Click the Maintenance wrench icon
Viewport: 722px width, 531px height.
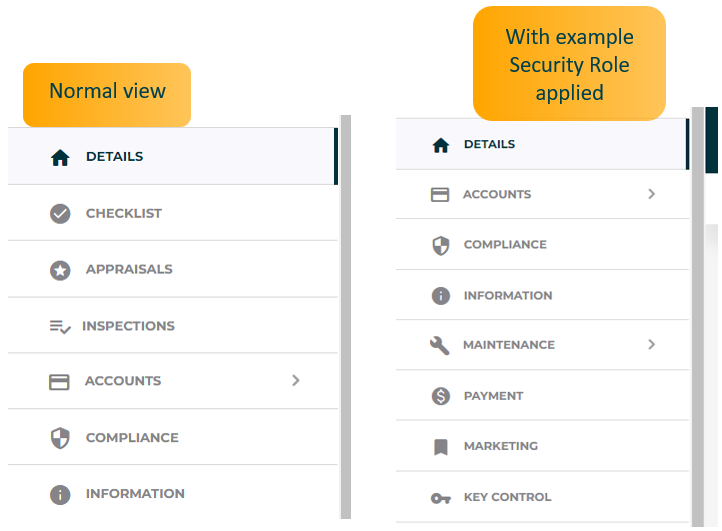(440, 345)
